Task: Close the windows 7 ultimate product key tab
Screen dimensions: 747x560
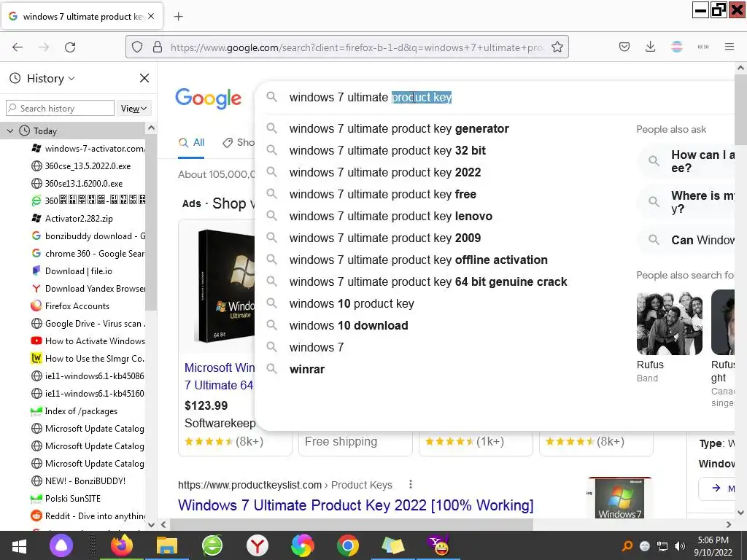Action: coord(151,16)
